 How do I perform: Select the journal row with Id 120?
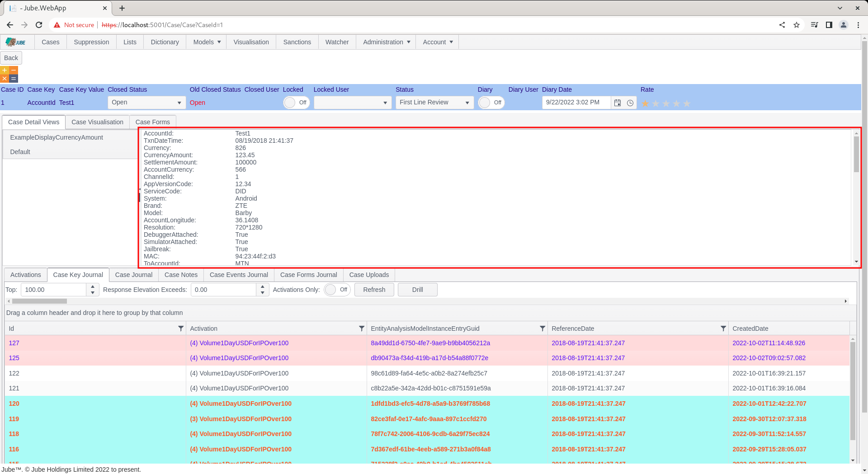[427, 404]
